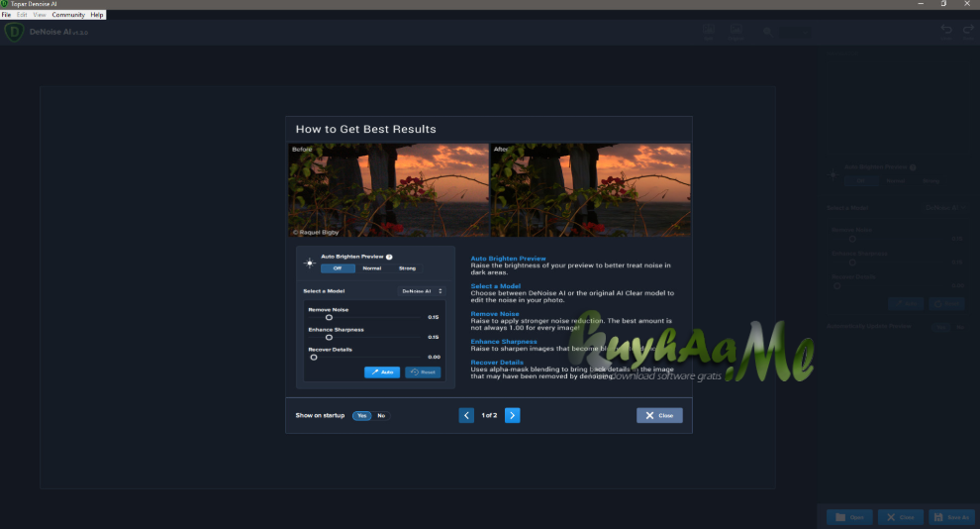Click the DeNoise AI shield logo
Viewport: 980px width, 529px height.
(14, 32)
